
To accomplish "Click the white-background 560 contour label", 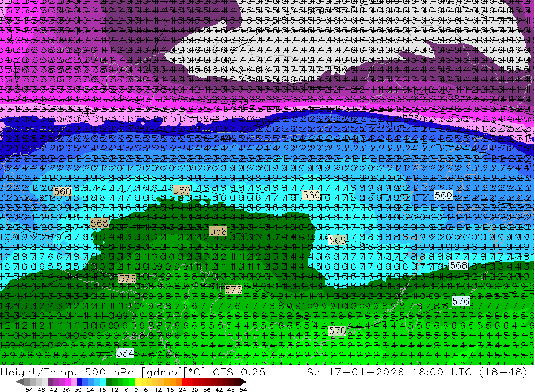I will 443,196.
